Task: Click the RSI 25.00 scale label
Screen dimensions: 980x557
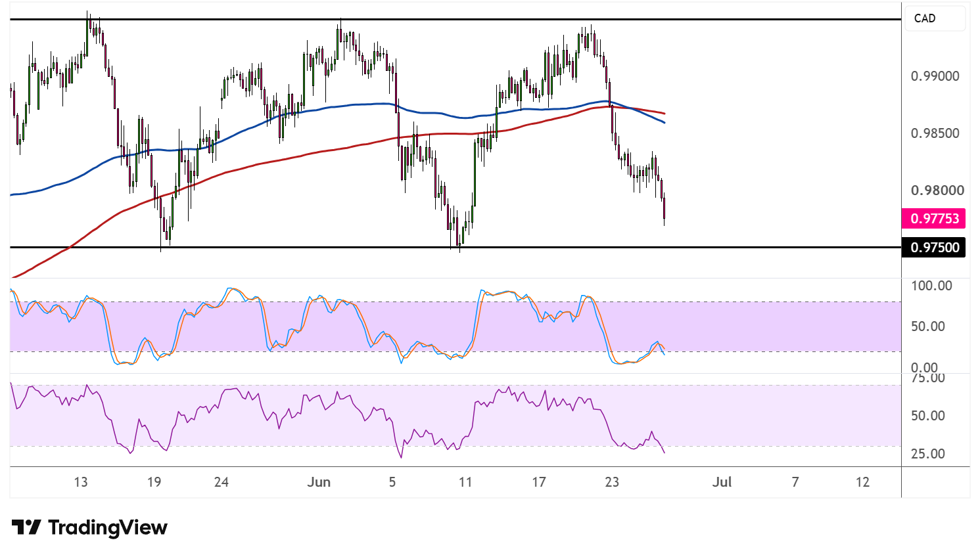Action: pyautogui.click(x=927, y=454)
